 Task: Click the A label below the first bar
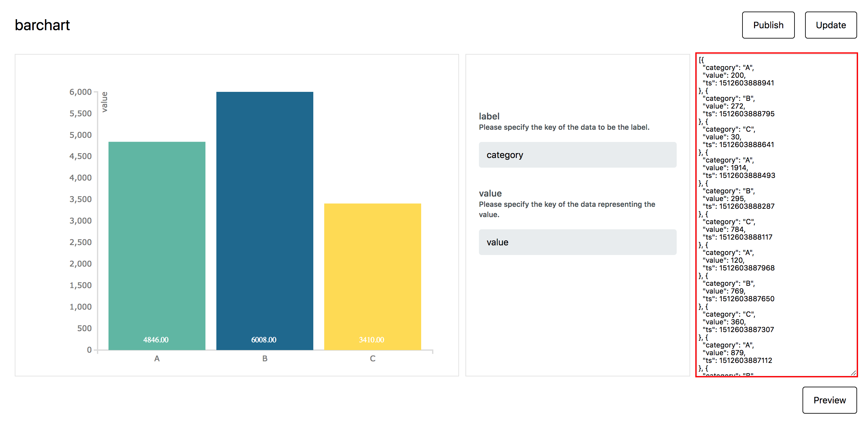click(x=156, y=358)
